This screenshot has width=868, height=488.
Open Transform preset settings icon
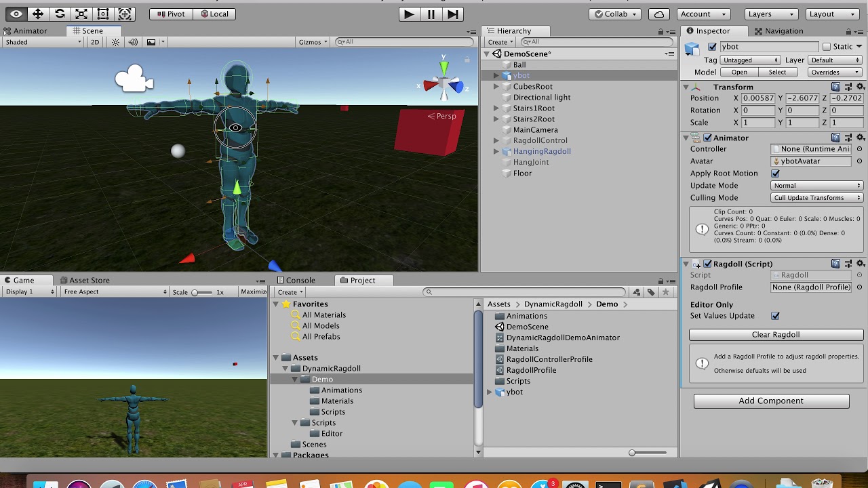click(848, 87)
